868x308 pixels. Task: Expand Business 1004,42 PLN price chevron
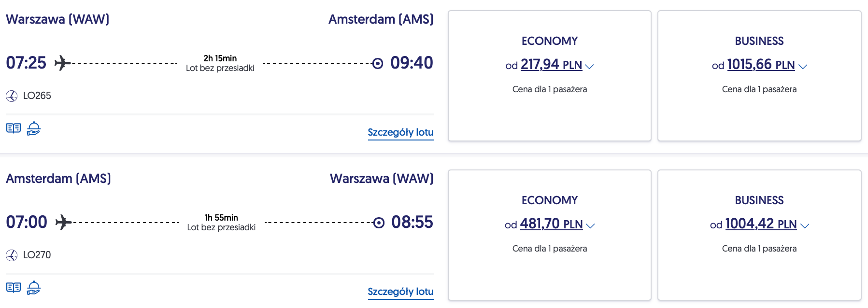click(x=805, y=225)
